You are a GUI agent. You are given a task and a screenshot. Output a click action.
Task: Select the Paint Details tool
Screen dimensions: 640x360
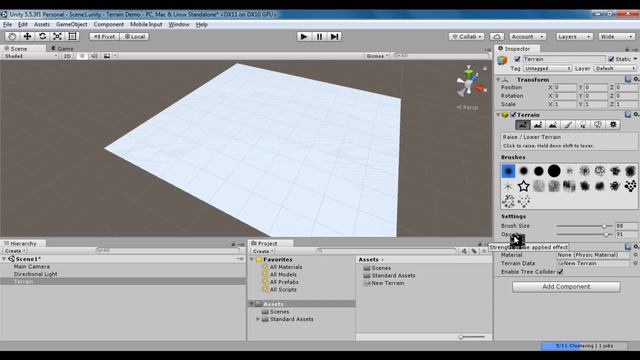[598, 125]
